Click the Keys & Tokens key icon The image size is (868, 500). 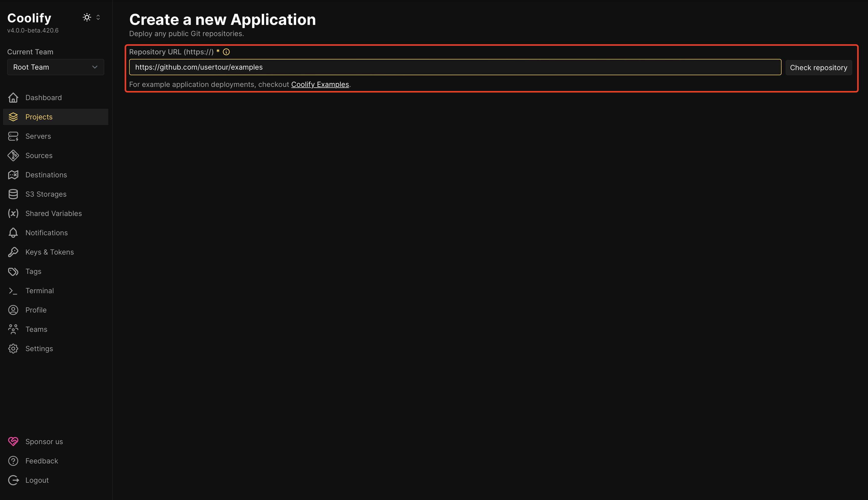tap(13, 252)
